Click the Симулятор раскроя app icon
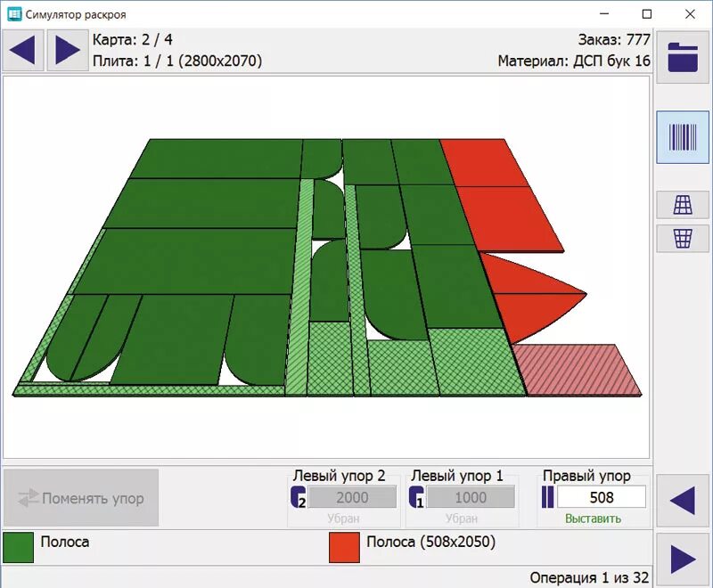Image resolution: width=713 pixels, height=588 pixels. click(14, 14)
